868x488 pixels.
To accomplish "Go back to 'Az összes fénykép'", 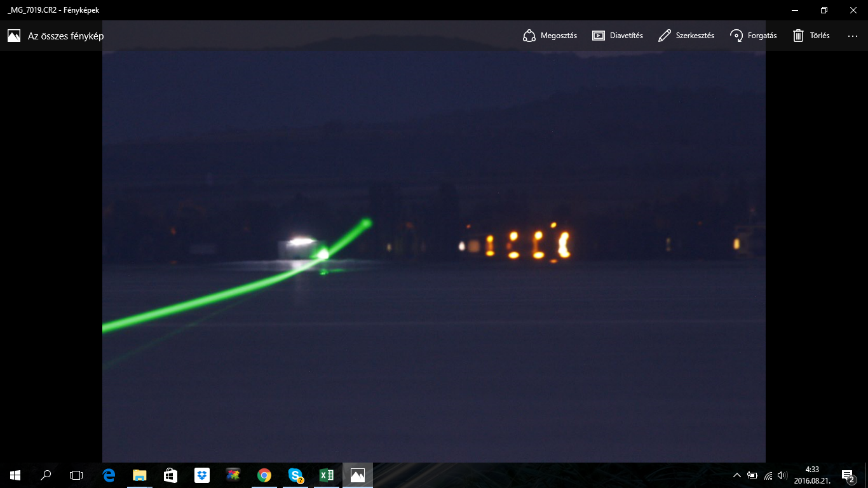I will [x=65, y=36].
